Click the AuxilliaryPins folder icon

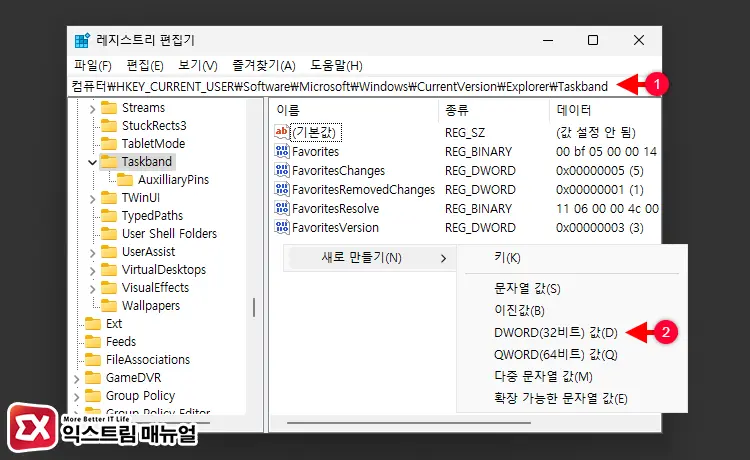click(x=125, y=180)
